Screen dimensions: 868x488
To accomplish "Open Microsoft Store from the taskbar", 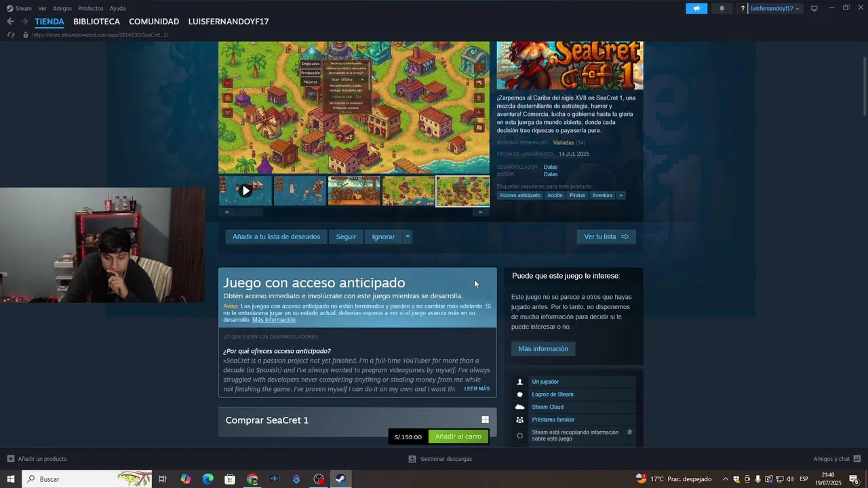I will click(x=230, y=479).
